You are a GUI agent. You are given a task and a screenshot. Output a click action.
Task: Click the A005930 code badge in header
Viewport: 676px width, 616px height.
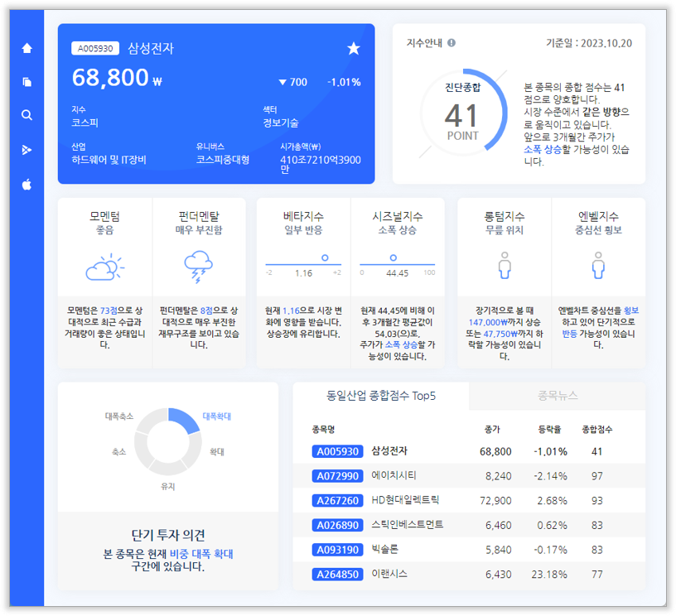click(x=95, y=48)
